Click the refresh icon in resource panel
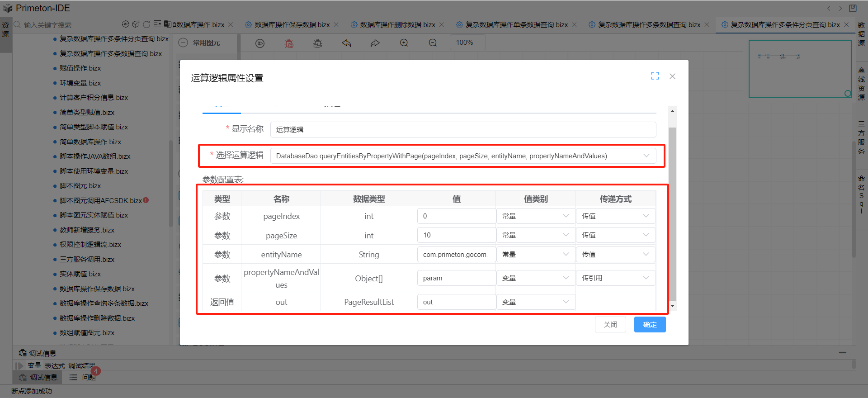The height and width of the screenshot is (398, 868). (146, 24)
